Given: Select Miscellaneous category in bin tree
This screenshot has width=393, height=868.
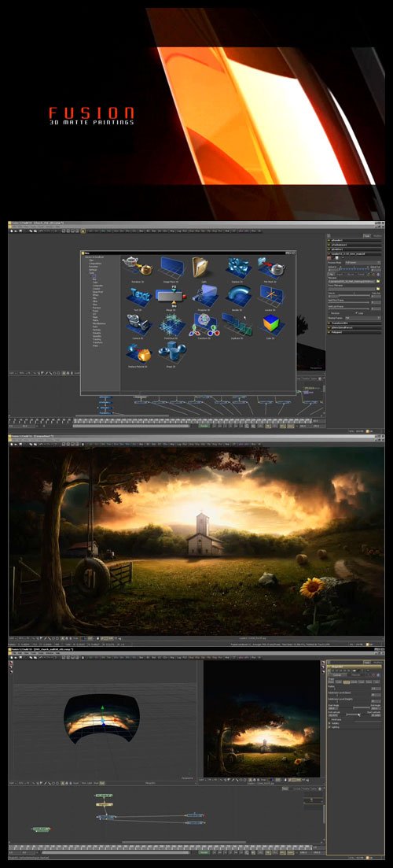Looking at the screenshot, I should click(x=99, y=324).
